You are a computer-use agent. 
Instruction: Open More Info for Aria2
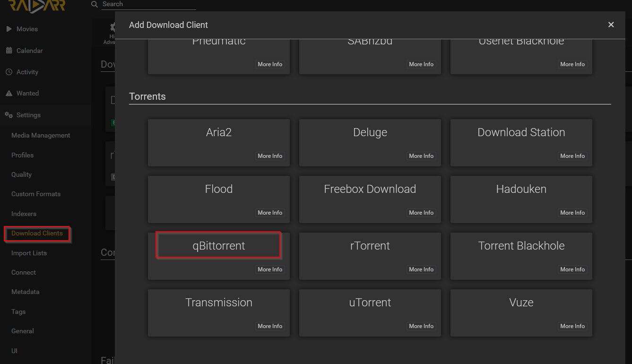point(270,156)
